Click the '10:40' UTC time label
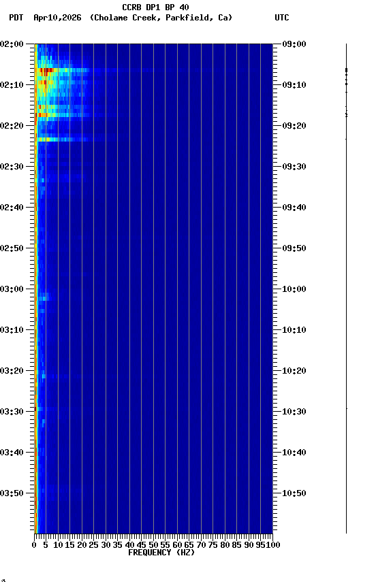Viewport: 376px width, 588px height. pyautogui.click(x=294, y=453)
